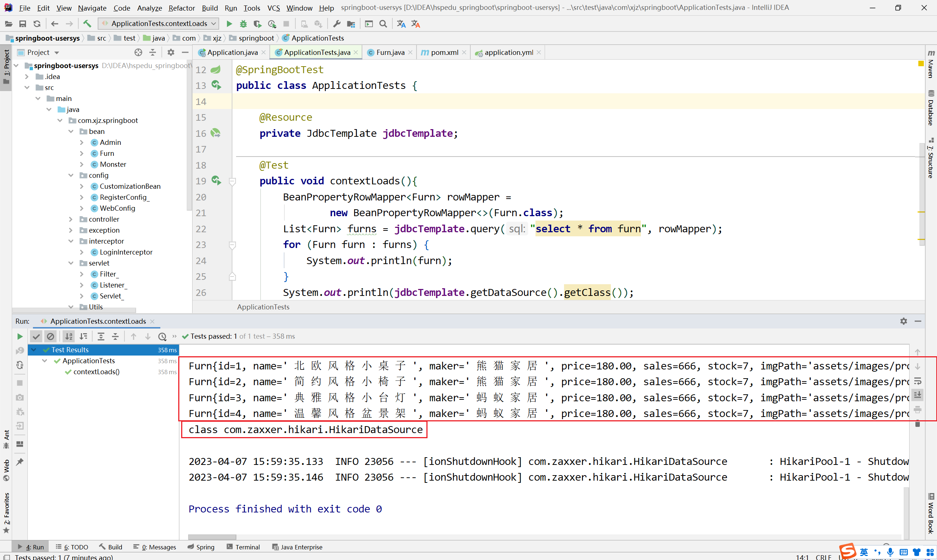Switch to application.yml tab

coord(508,52)
